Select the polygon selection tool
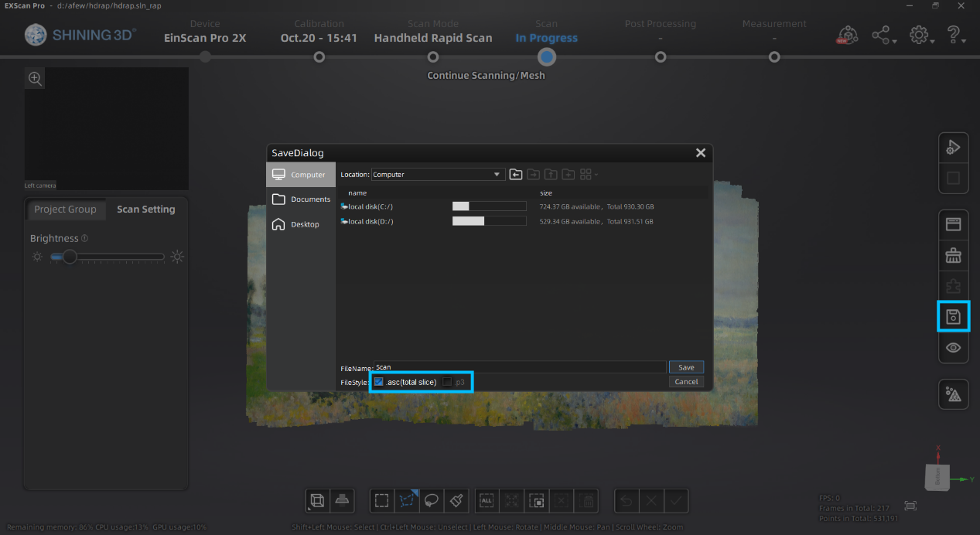The image size is (980, 535). tap(407, 500)
